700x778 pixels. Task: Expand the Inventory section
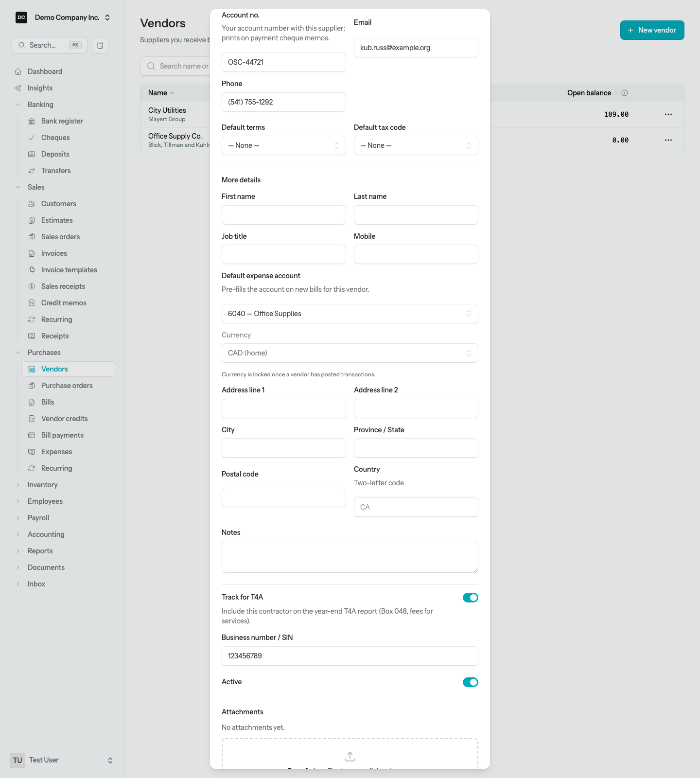tap(42, 485)
